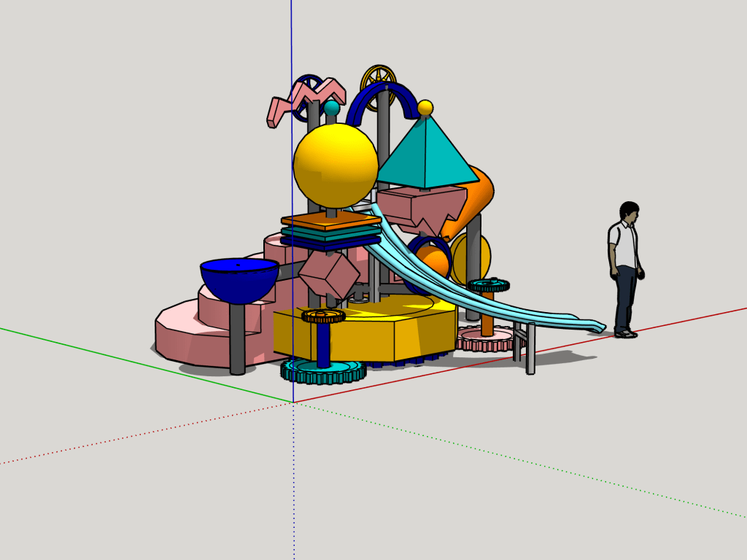Select the teal gear on the ground

pyautogui.click(x=322, y=372)
